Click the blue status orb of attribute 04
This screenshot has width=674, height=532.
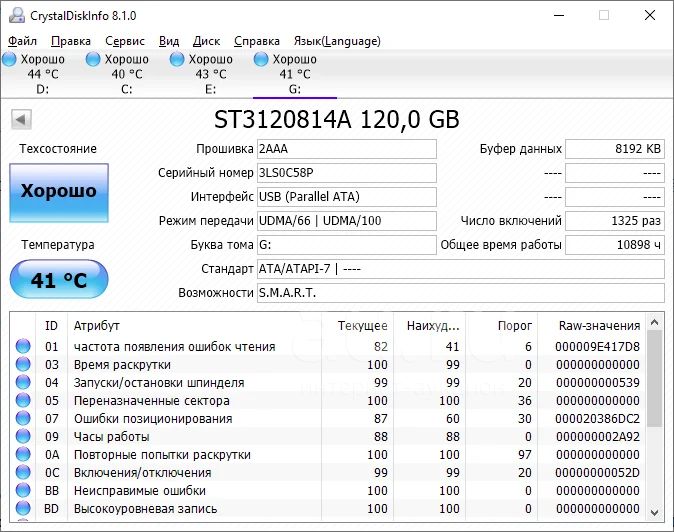23,382
